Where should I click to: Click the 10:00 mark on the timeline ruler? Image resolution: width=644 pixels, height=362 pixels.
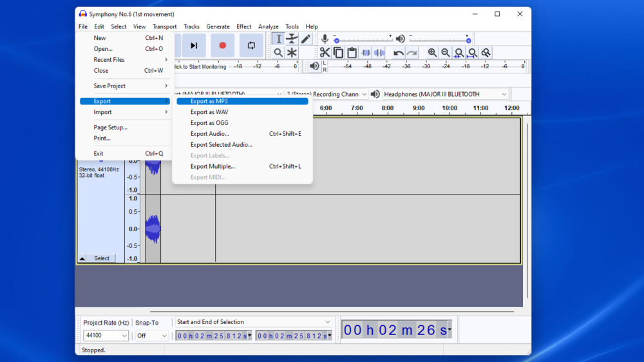(450, 108)
